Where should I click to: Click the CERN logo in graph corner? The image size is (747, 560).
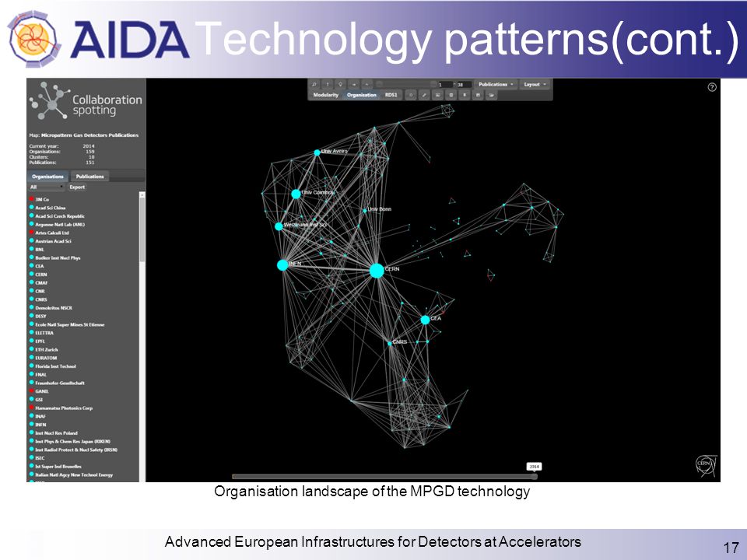tap(705, 464)
